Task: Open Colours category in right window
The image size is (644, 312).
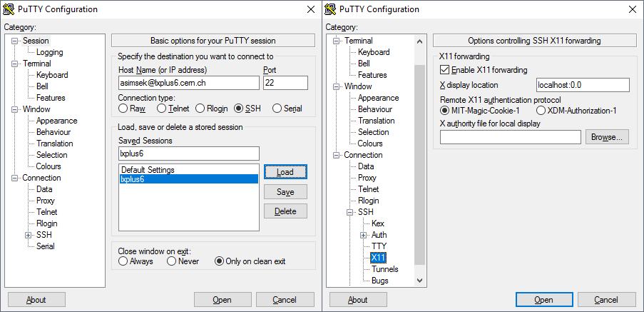Action: click(x=370, y=144)
